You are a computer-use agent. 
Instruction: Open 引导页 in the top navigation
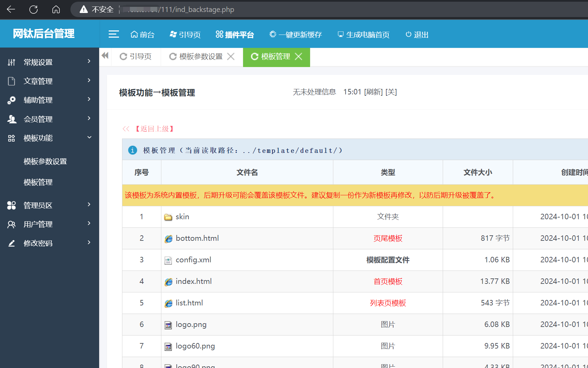click(x=185, y=35)
